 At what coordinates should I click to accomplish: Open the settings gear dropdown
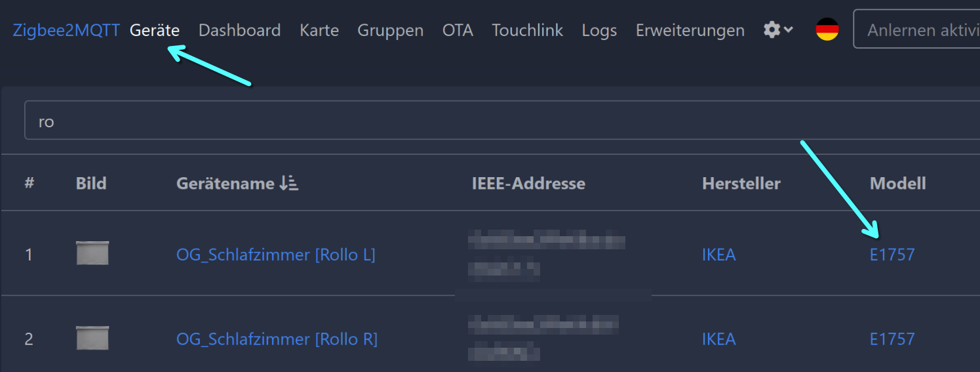pos(778,30)
